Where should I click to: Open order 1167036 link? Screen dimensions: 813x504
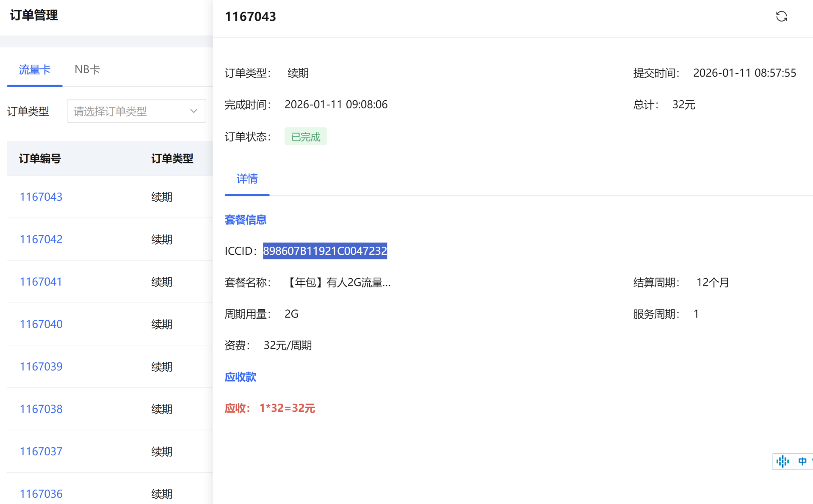(41, 493)
